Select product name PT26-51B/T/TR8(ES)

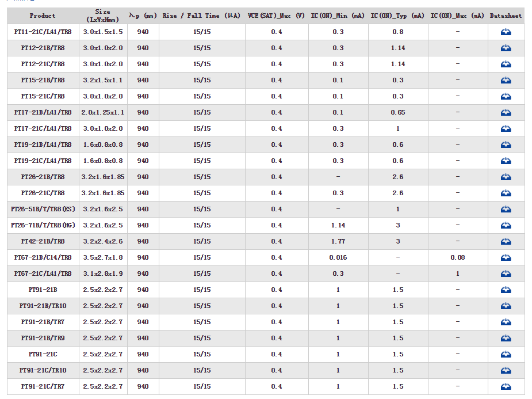click(x=43, y=209)
